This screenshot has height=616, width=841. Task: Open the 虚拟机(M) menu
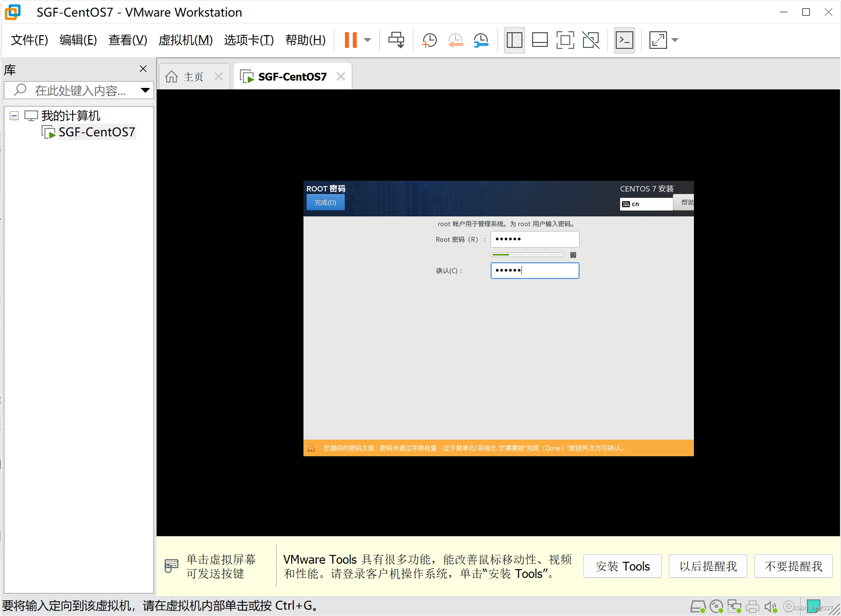pos(186,40)
